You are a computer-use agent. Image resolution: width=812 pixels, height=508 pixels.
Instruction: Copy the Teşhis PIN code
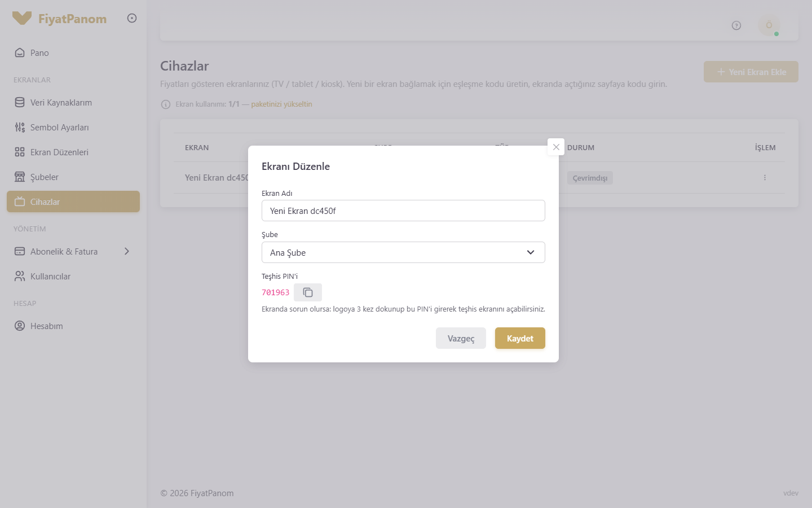tap(308, 292)
